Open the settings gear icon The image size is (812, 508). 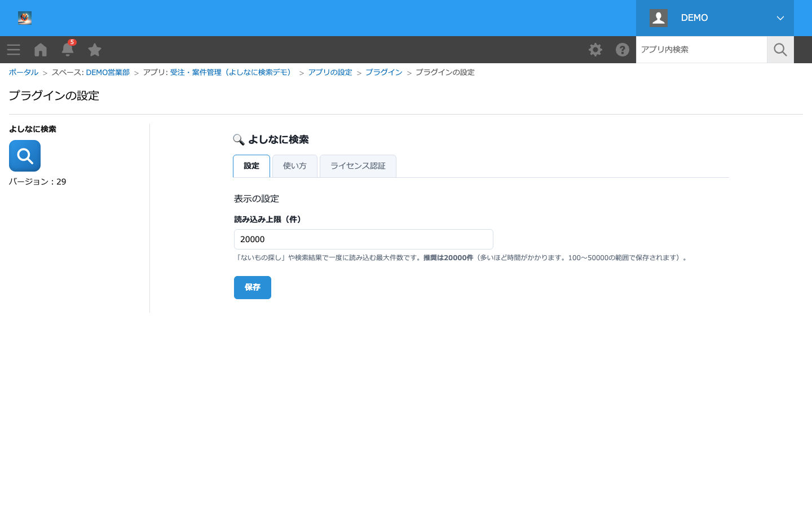click(x=595, y=50)
